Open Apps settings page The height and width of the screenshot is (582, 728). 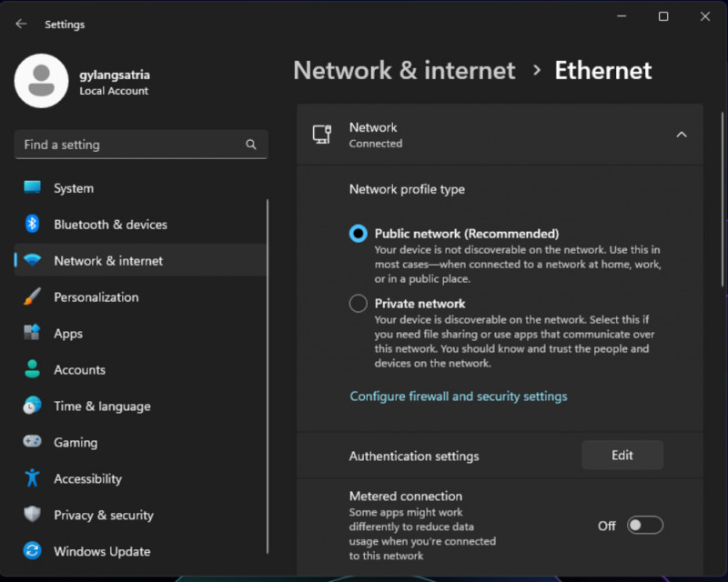(x=141, y=333)
